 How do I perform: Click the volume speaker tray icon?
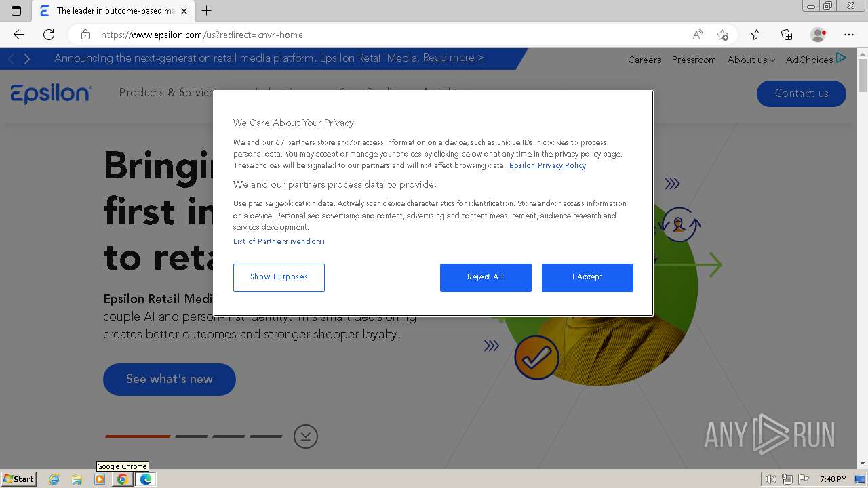[772, 479]
